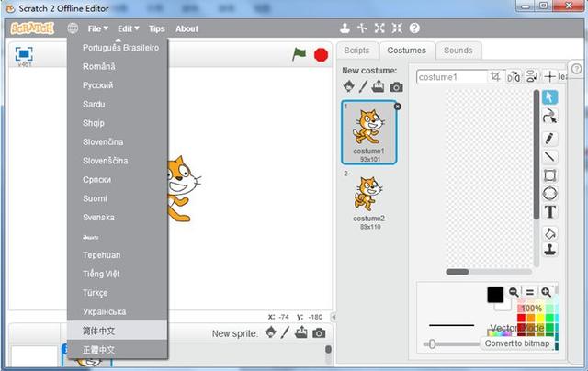The image size is (588, 371).
Task: Choose the Color a shape bucket tool
Action: (x=549, y=233)
